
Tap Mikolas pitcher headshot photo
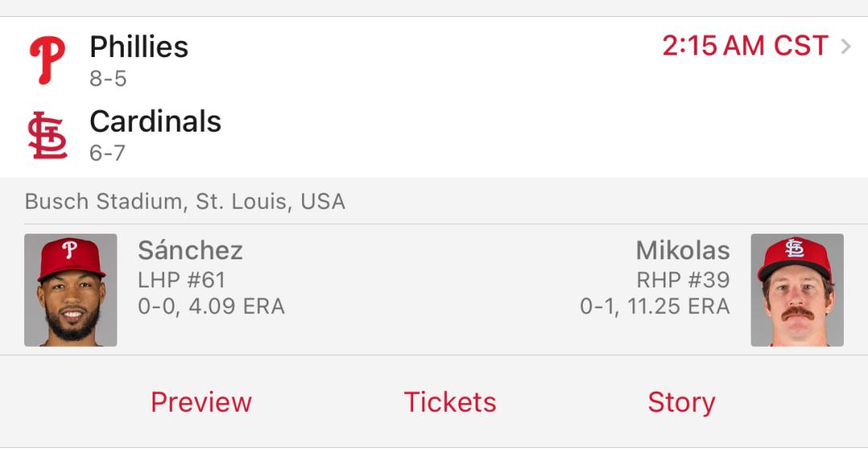click(797, 290)
